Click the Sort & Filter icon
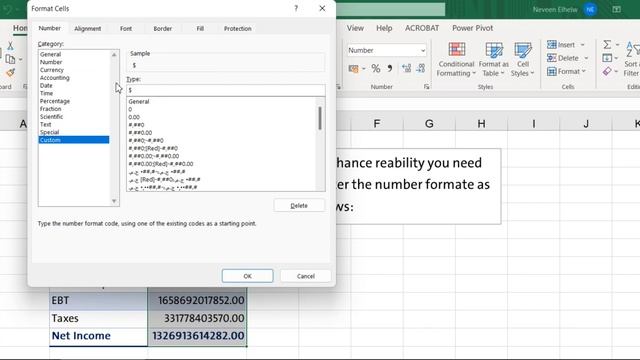Image resolution: width=640 pixels, height=360 pixels. tap(632, 59)
